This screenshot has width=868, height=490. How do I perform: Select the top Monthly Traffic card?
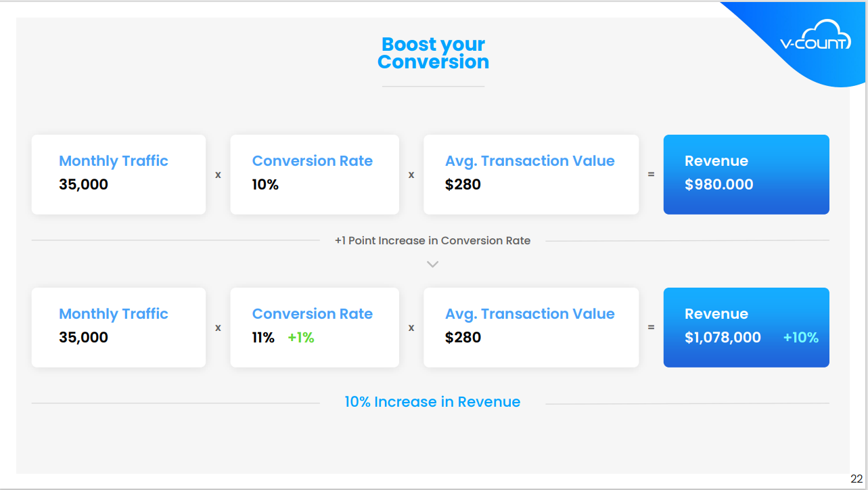pos(118,175)
